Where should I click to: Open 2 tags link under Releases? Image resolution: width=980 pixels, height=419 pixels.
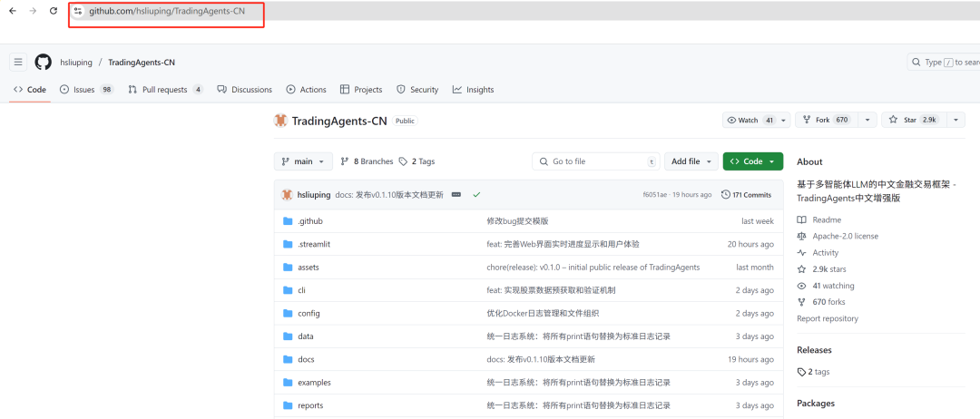click(x=814, y=372)
